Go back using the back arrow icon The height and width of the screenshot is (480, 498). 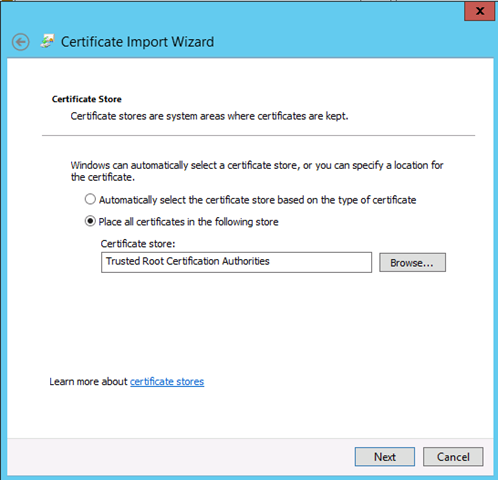pyautogui.click(x=21, y=42)
